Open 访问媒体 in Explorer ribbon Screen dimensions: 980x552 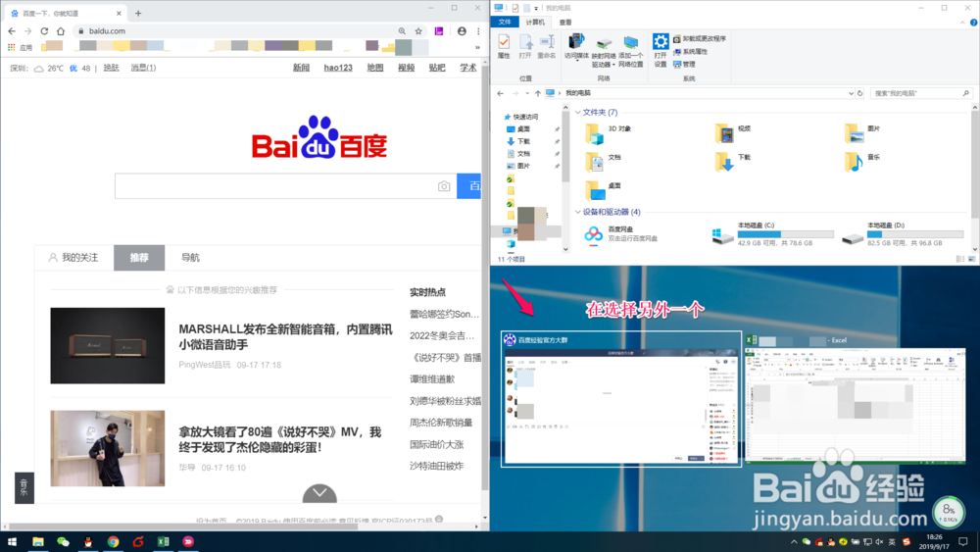[576, 46]
